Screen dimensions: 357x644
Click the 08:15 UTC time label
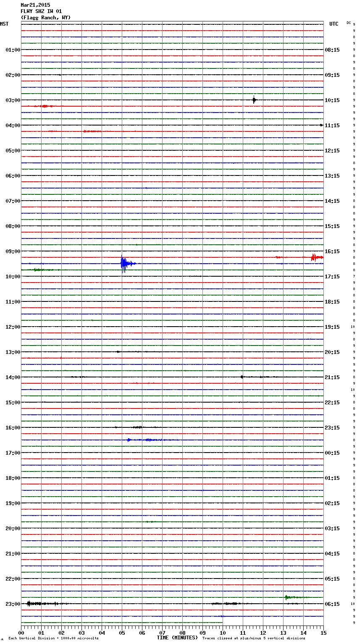pos(332,50)
